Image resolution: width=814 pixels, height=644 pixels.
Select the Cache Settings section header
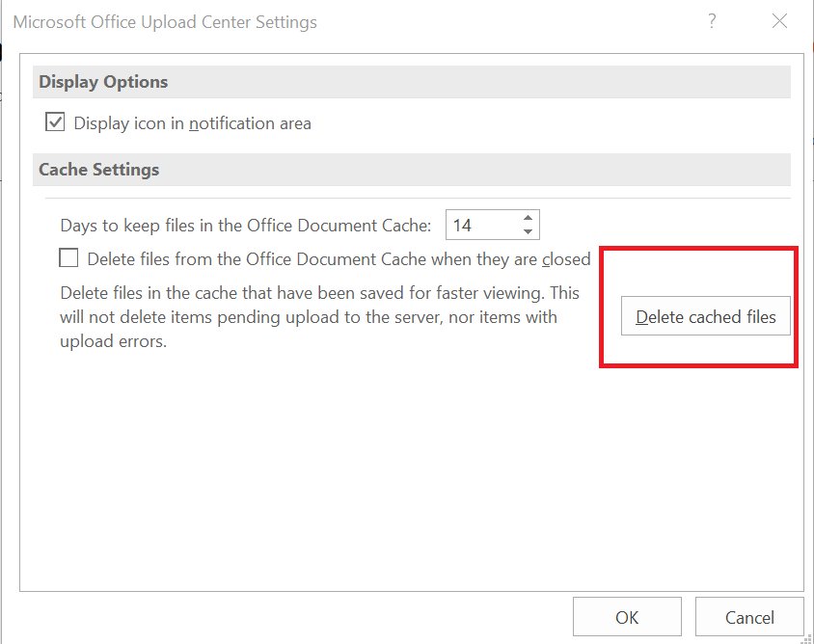click(x=412, y=169)
